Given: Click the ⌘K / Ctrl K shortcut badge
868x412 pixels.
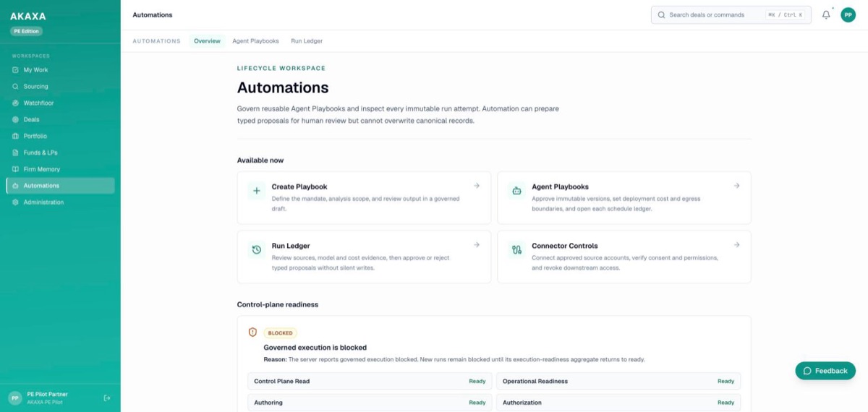Looking at the screenshot, I should [x=785, y=14].
